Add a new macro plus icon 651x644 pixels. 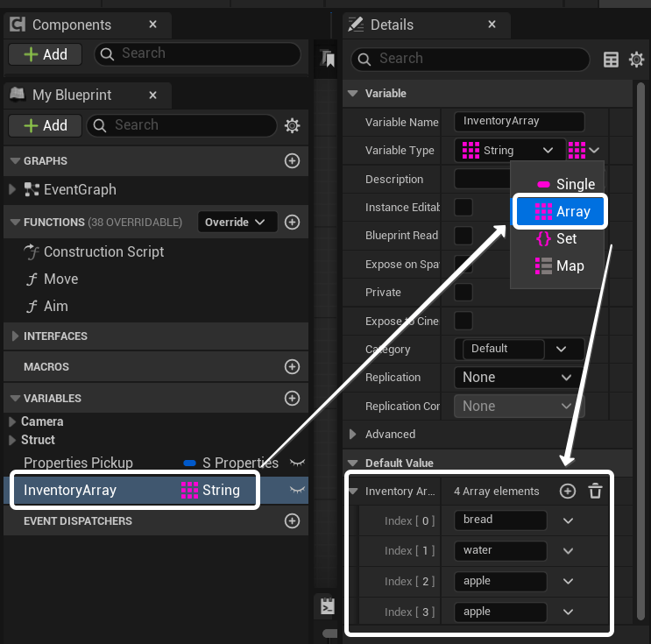point(293,366)
